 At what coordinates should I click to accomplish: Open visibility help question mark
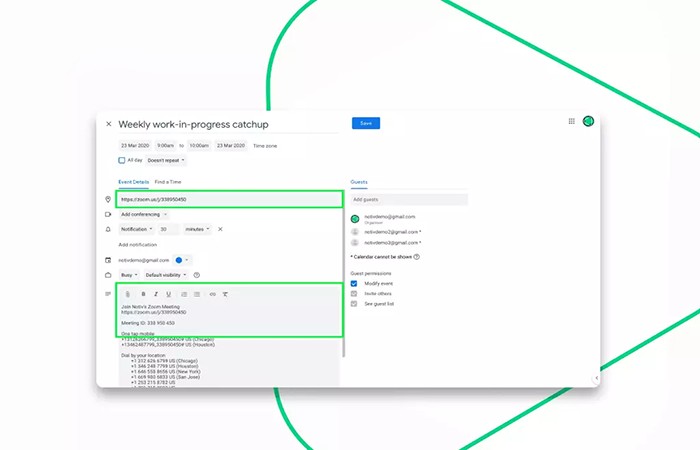click(196, 275)
